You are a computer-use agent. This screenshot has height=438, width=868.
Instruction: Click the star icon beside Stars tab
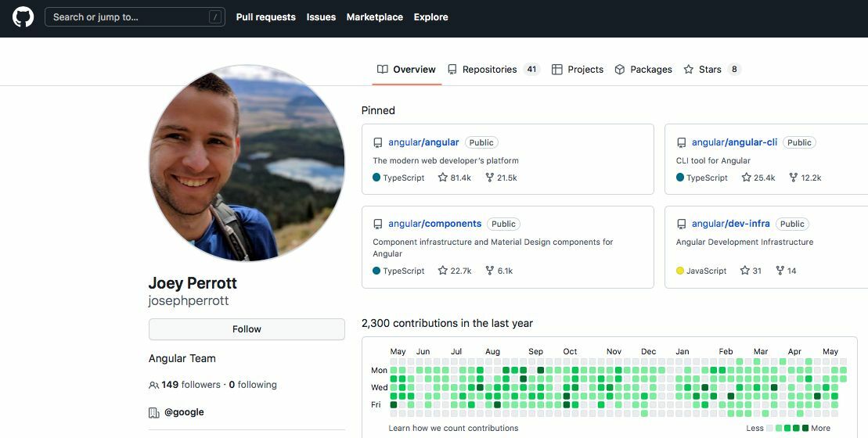point(689,69)
